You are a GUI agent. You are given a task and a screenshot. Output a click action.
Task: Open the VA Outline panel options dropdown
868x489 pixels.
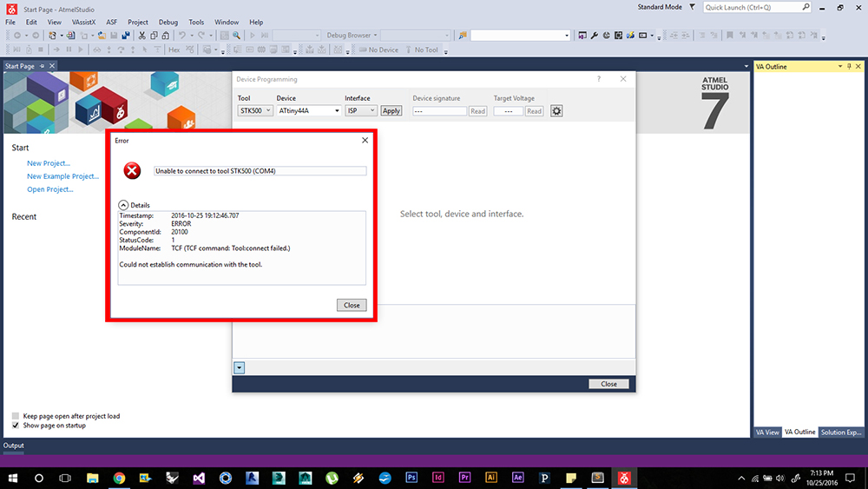[840, 67]
